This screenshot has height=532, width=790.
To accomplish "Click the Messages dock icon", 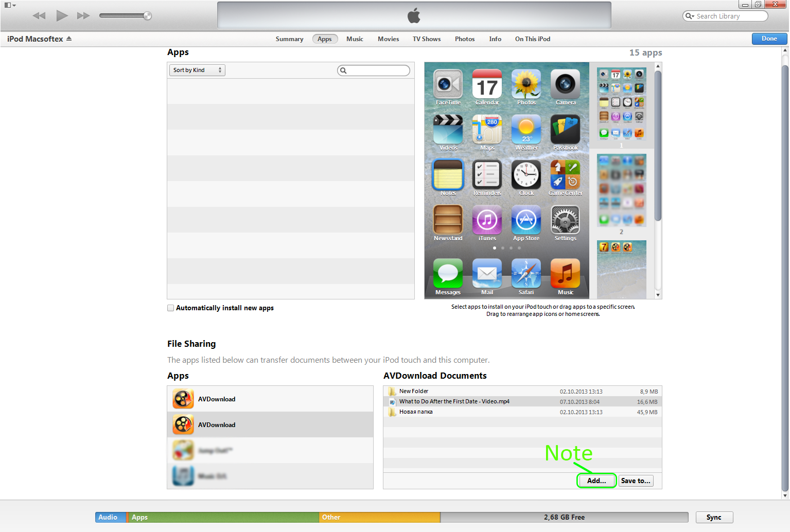I will 448,273.
